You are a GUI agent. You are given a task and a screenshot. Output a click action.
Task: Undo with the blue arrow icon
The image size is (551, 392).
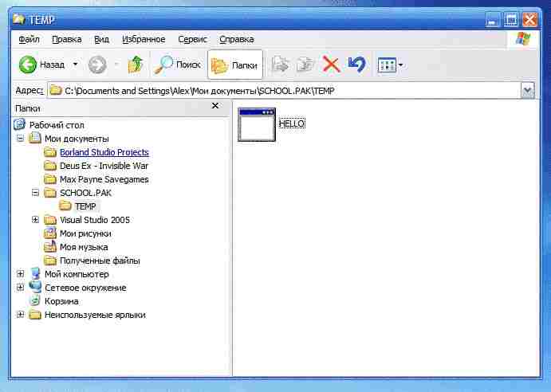pyautogui.click(x=356, y=65)
